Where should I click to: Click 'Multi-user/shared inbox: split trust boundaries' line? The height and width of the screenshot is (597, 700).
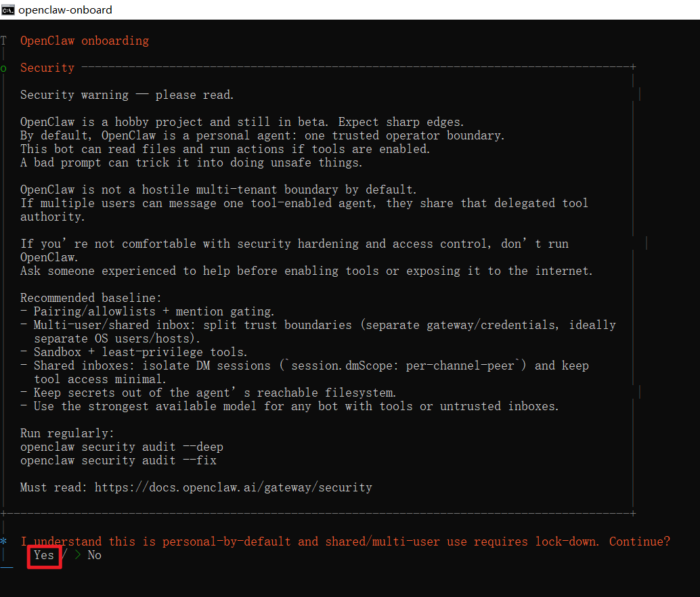pyautogui.click(x=324, y=325)
